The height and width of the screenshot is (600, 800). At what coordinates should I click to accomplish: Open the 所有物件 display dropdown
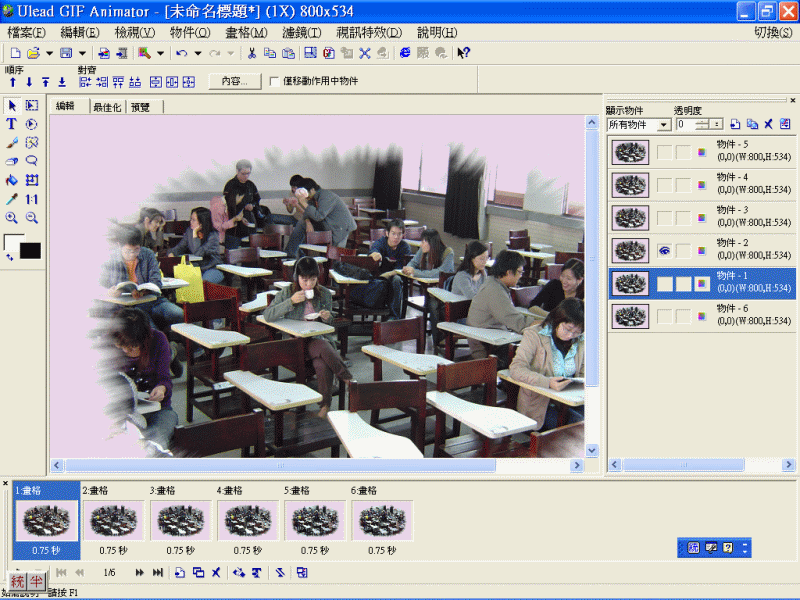pyautogui.click(x=664, y=125)
